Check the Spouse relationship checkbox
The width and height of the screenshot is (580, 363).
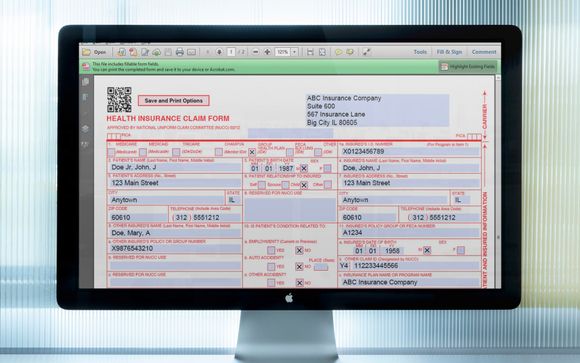point(285,185)
